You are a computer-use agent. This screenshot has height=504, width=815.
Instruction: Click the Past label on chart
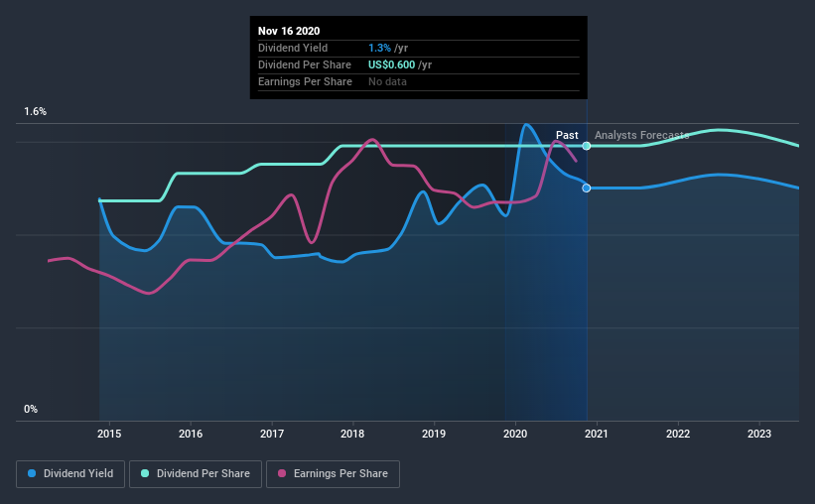[567, 135]
